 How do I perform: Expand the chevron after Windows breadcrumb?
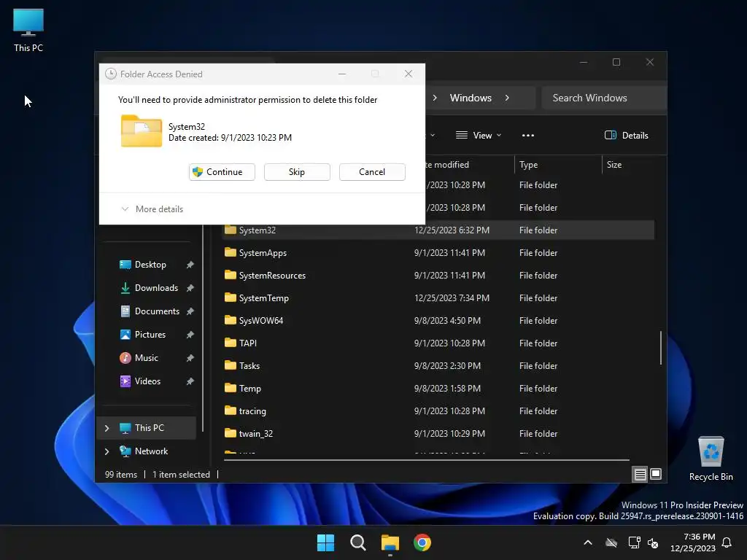(507, 98)
